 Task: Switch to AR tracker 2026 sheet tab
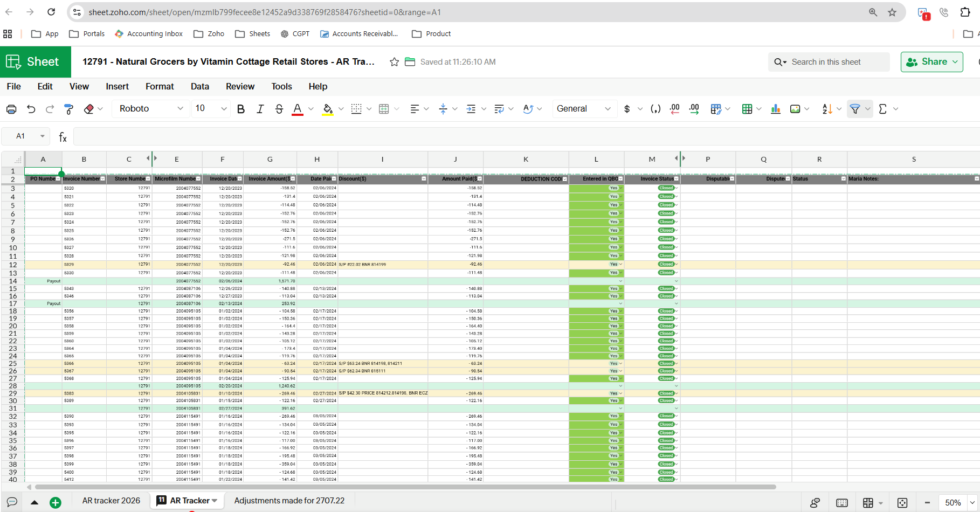[111, 501]
